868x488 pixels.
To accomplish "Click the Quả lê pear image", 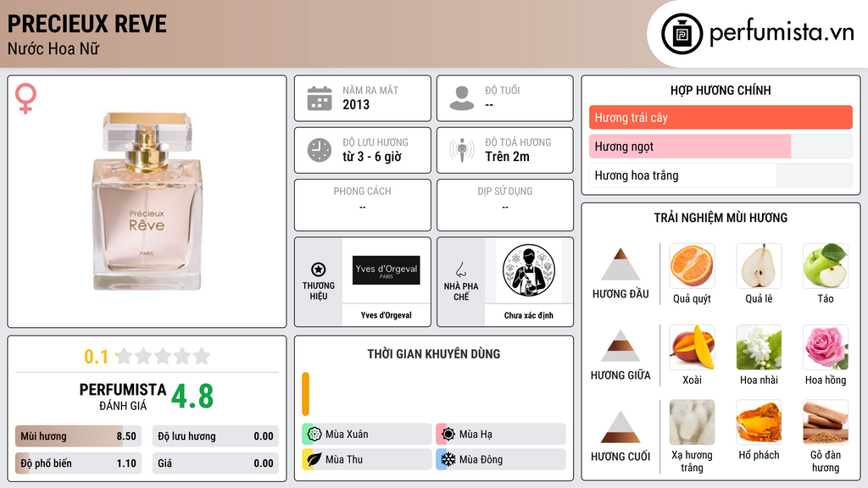I will 759,265.
